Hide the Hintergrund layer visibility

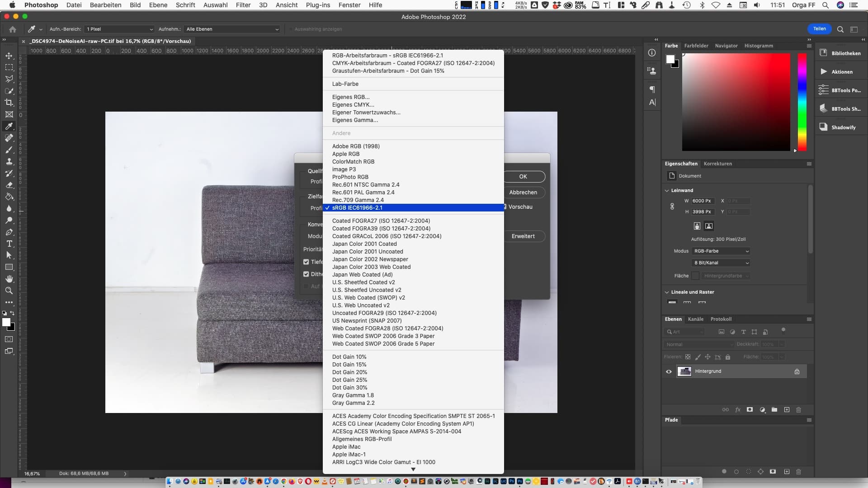point(669,371)
